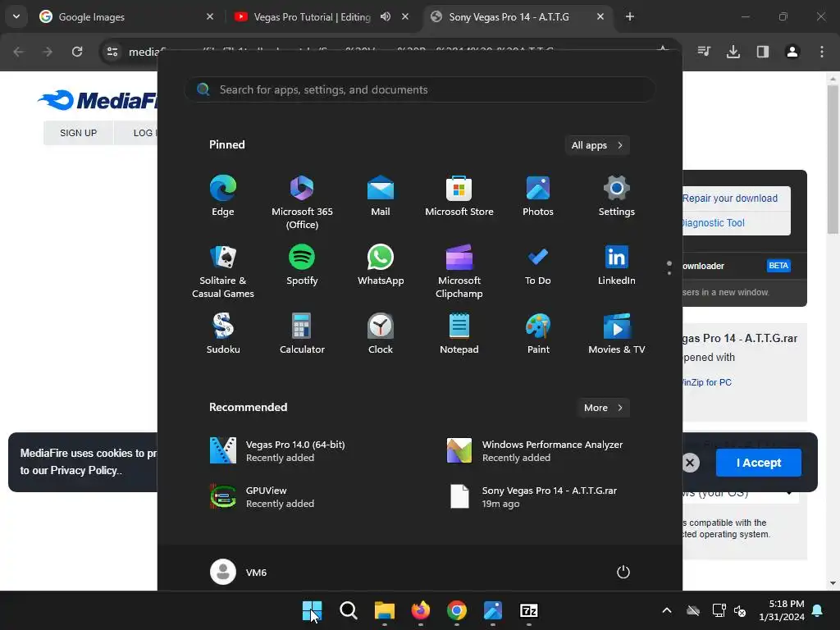840x630 pixels.
Task: Open a new Chrome tab
Action: [x=630, y=16]
